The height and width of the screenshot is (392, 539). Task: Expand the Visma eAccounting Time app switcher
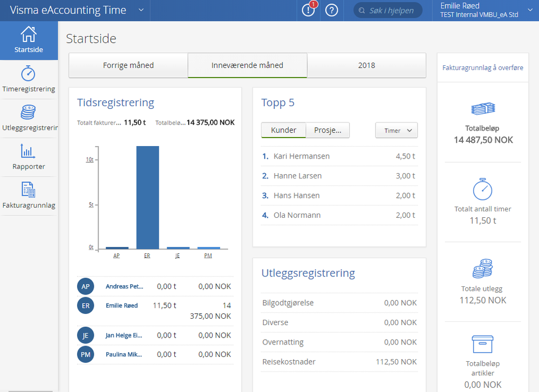click(141, 10)
